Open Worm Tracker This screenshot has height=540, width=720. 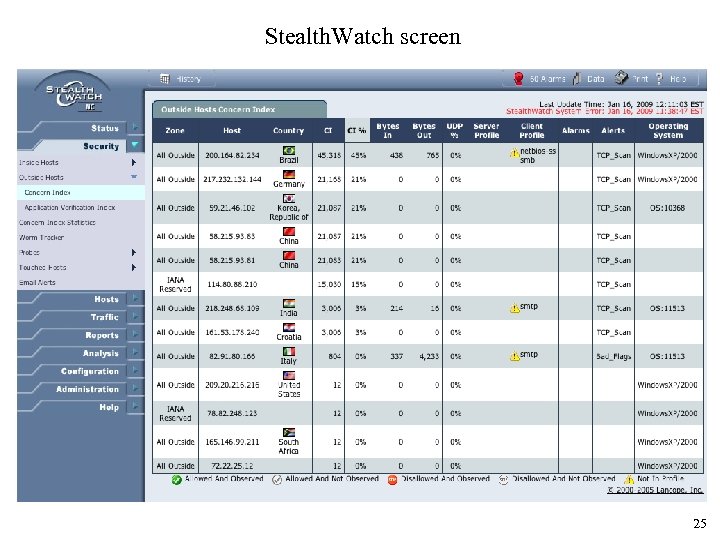[41, 237]
